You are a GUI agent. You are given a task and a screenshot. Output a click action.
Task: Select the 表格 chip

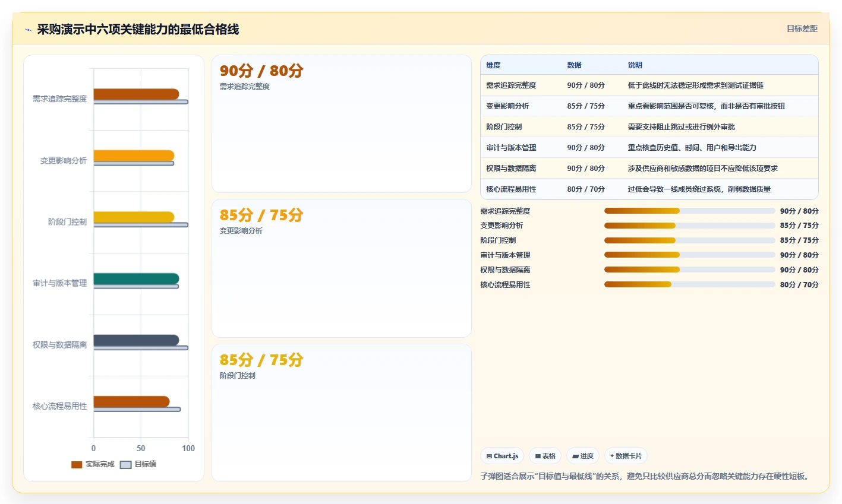[545, 456]
